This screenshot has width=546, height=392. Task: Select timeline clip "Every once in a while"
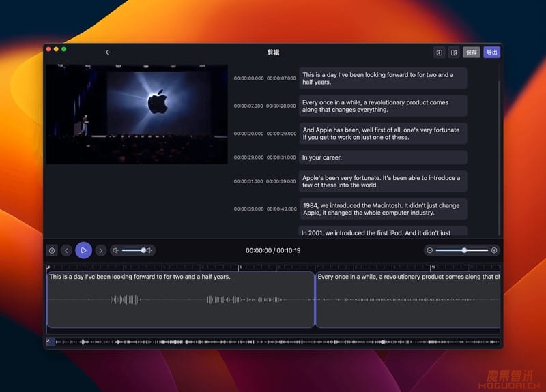pyautogui.click(x=408, y=299)
